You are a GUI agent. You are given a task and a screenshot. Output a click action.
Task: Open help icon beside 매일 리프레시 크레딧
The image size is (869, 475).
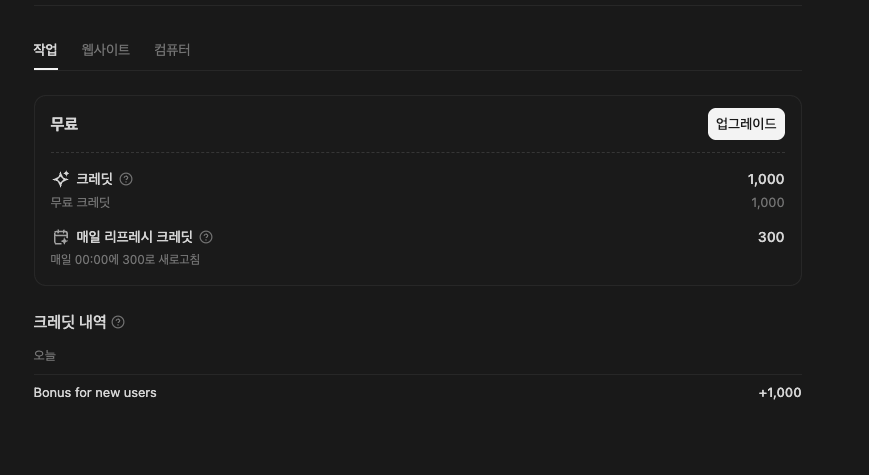click(206, 237)
